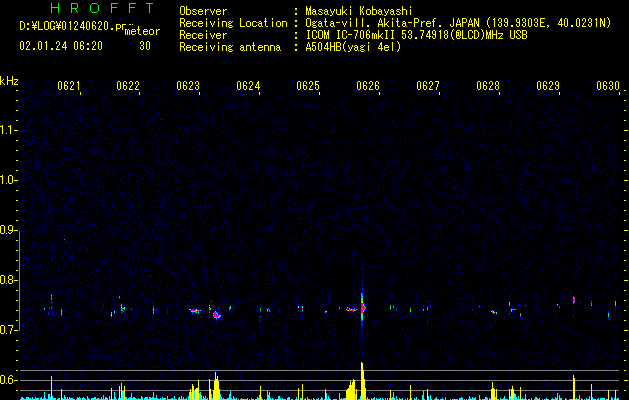Select the ICOM IC-706mkII receiver text
The width and height of the screenshot is (629, 400).
pos(416,35)
